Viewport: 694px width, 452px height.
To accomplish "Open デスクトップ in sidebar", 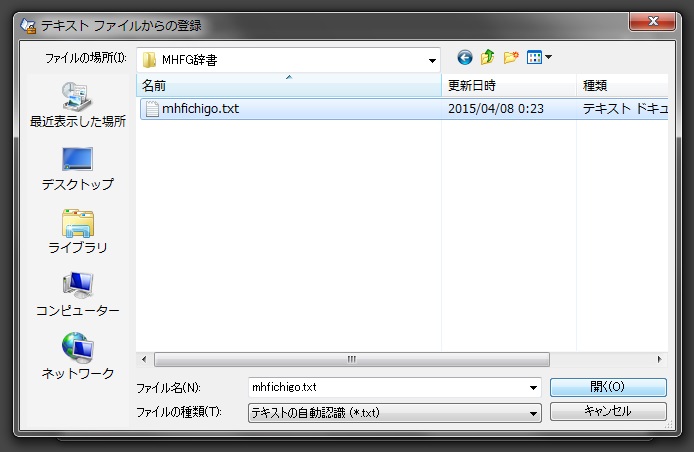I will 77,169.
